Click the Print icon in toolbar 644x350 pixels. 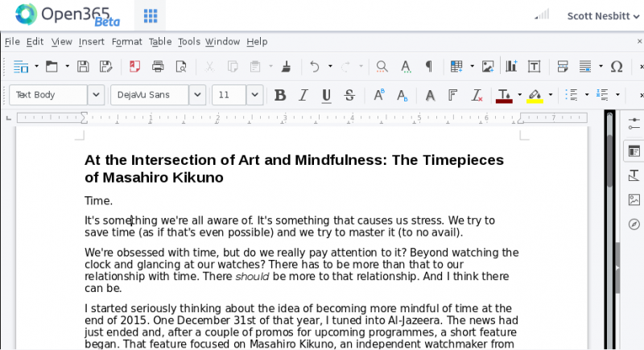(158, 67)
